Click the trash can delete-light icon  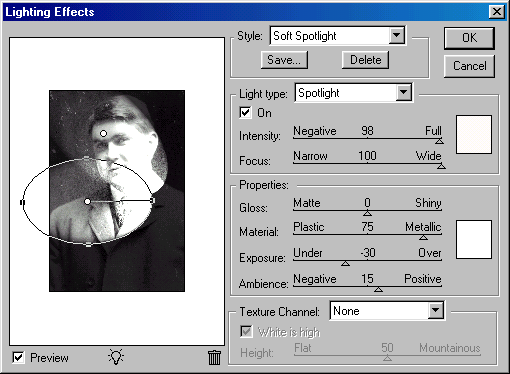pos(214,357)
